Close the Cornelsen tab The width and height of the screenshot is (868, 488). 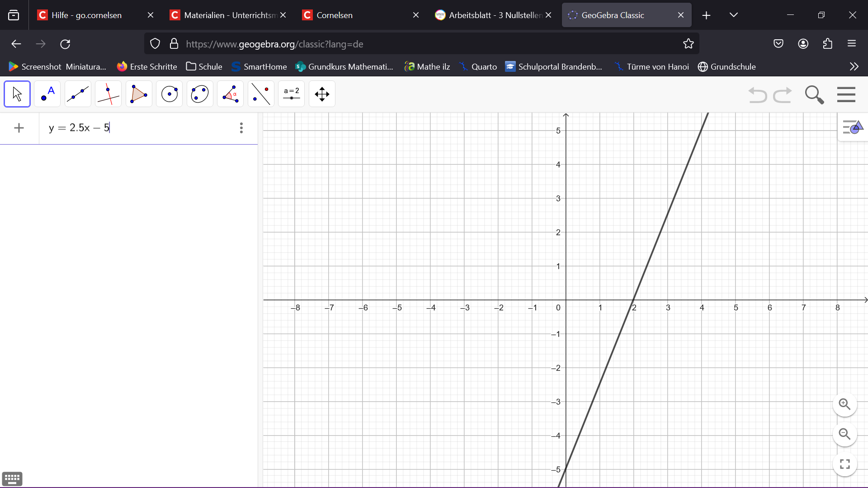pos(416,15)
